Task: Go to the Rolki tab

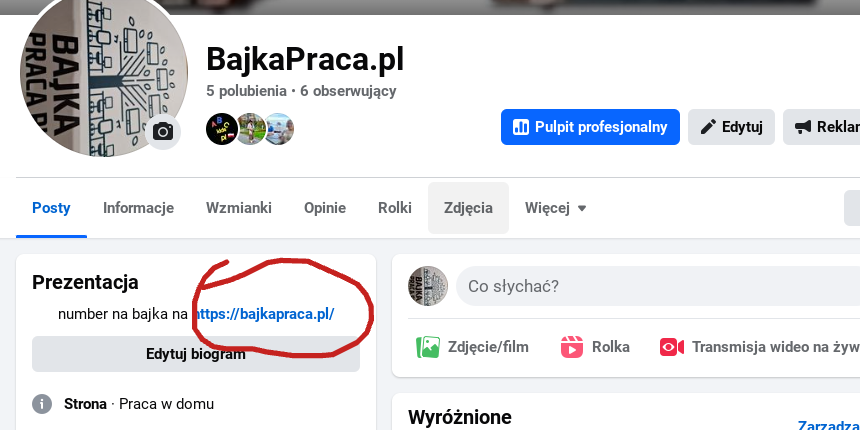Action: click(395, 208)
